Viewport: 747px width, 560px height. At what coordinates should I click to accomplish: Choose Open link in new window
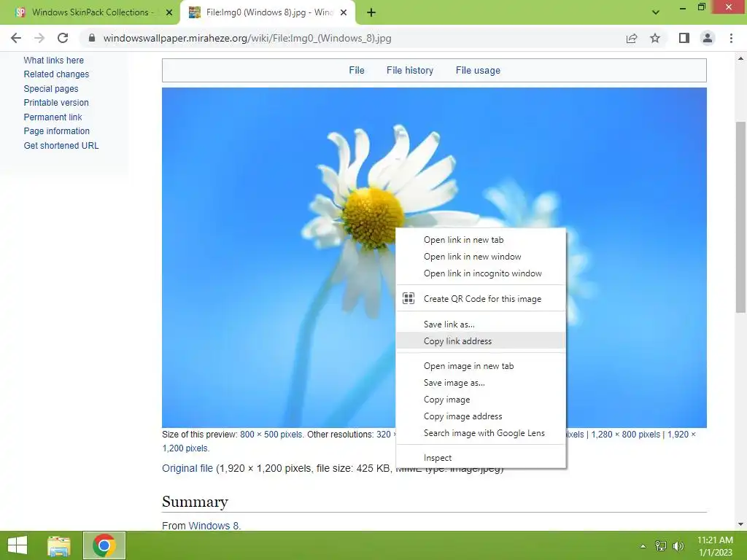click(x=481, y=257)
